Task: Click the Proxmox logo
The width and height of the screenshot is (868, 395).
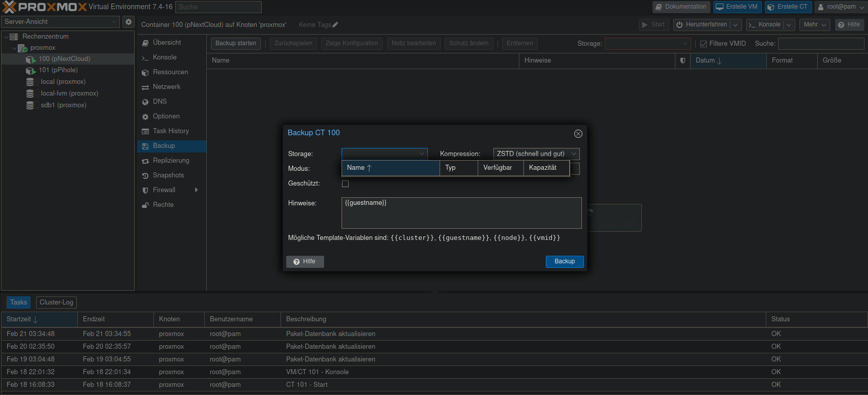Action: [x=45, y=7]
